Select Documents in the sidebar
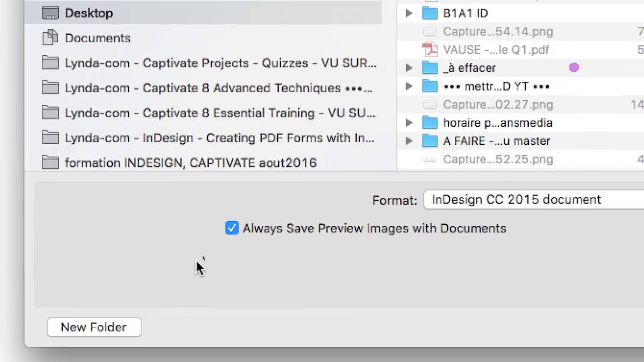The width and height of the screenshot is (644, 362). [98, 38]
